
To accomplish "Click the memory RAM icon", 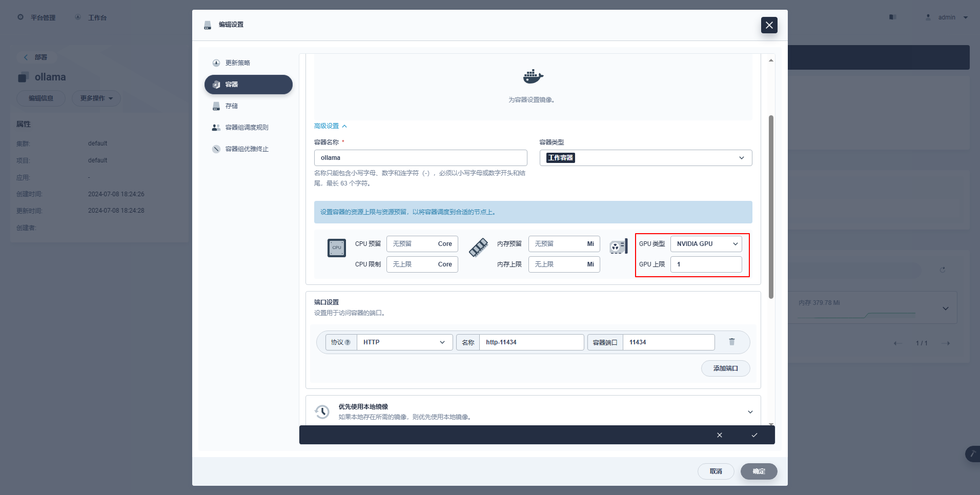I will point(478,247).
